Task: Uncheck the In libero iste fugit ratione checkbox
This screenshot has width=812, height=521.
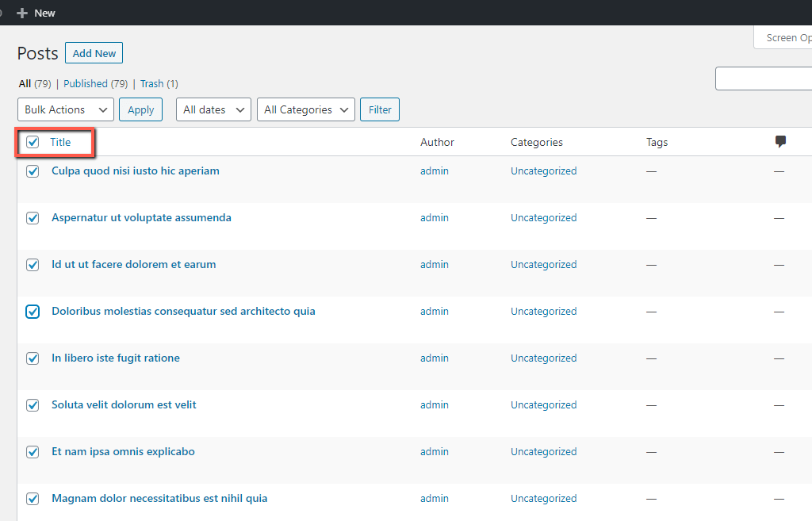Action: [x=33, y=358]
